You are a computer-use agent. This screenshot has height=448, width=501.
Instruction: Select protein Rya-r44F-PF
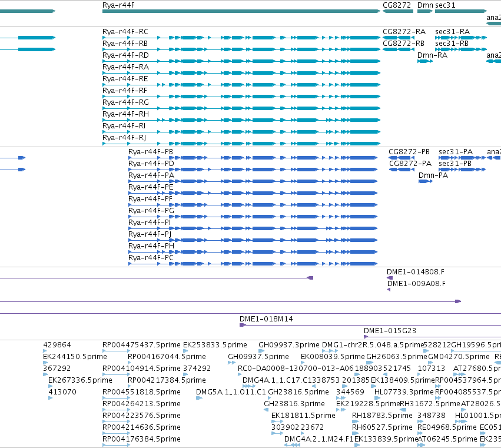(150, 200)
